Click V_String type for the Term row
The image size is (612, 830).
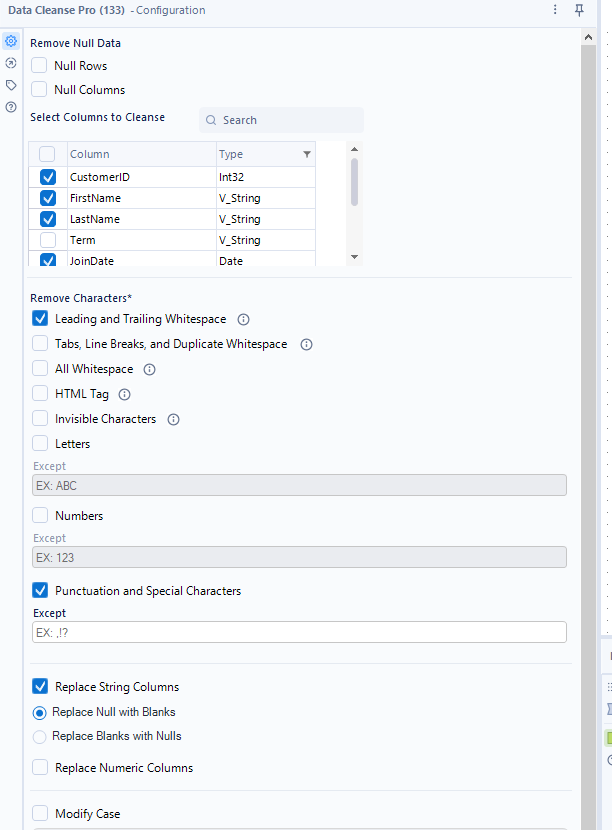pos(266,240)
